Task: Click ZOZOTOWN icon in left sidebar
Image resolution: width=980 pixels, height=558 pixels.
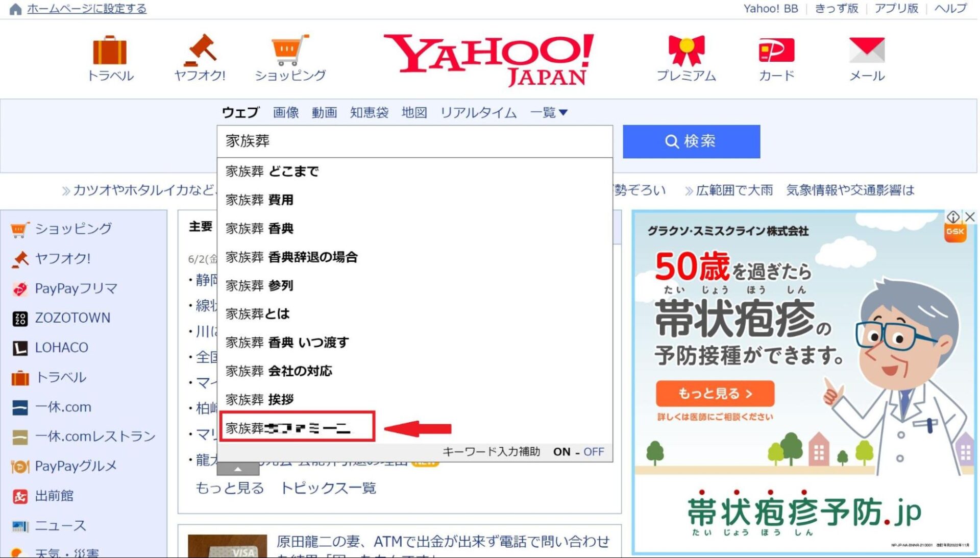Action: (20, 319)
